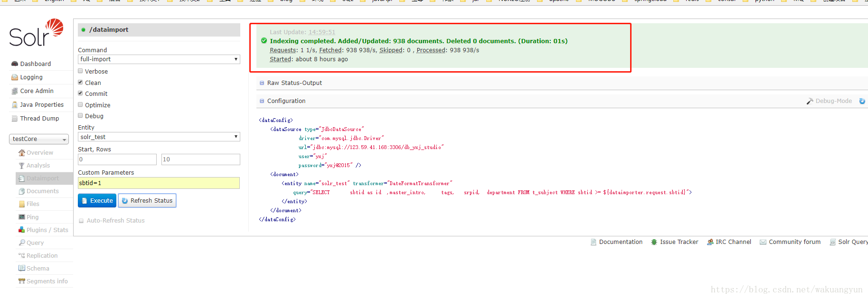Uncheck the Clean option
The height and width of the screenshot is (299, 868).
(x=80, y=83)
